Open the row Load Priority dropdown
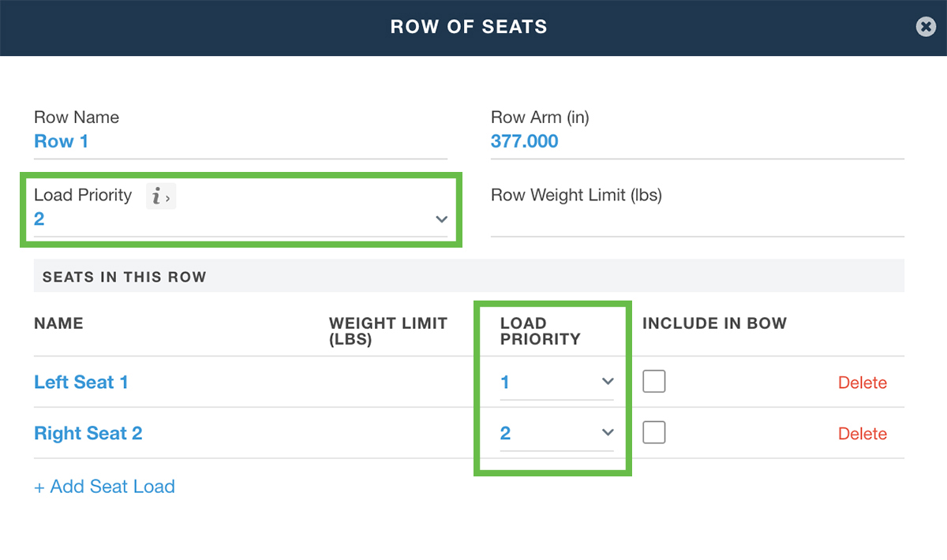Image resolution: width=947 pixels, height=560 pixels. (240, 219)
